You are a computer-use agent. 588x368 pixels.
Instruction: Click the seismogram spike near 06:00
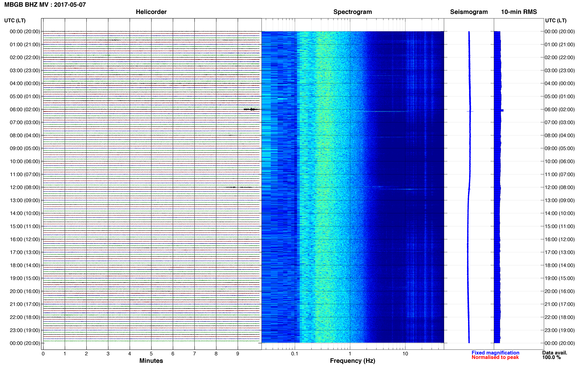(x=470, y=112)
